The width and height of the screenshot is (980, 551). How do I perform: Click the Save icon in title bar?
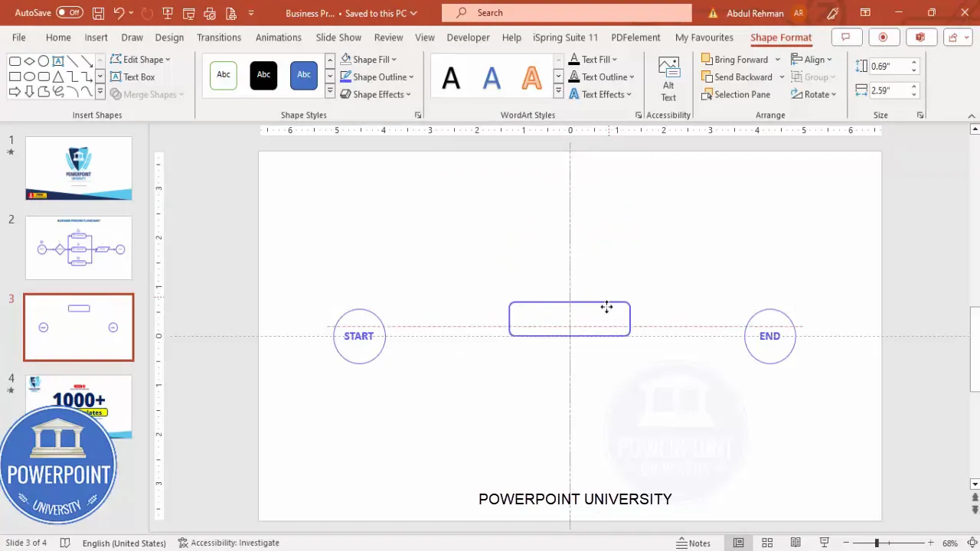98,13
